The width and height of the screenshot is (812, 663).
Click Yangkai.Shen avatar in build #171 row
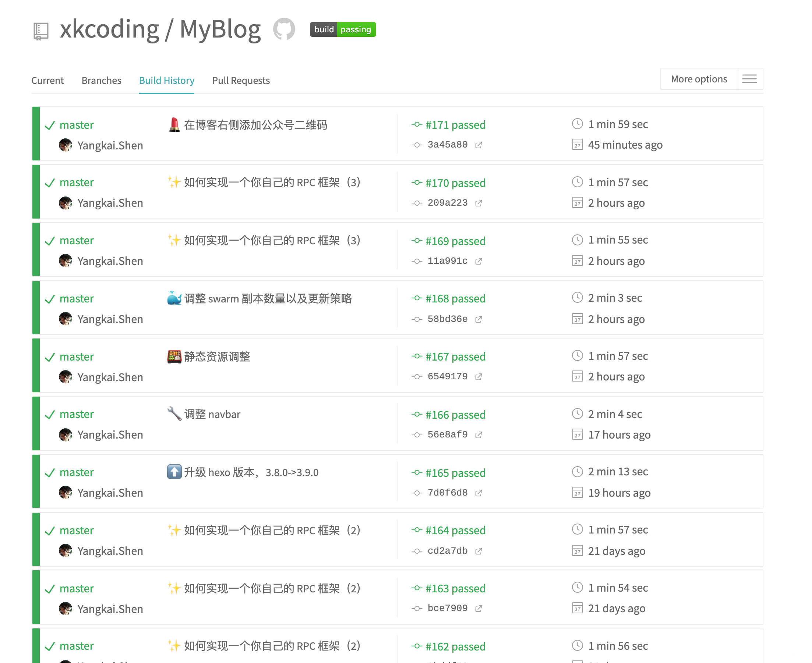tap(66, 145)
